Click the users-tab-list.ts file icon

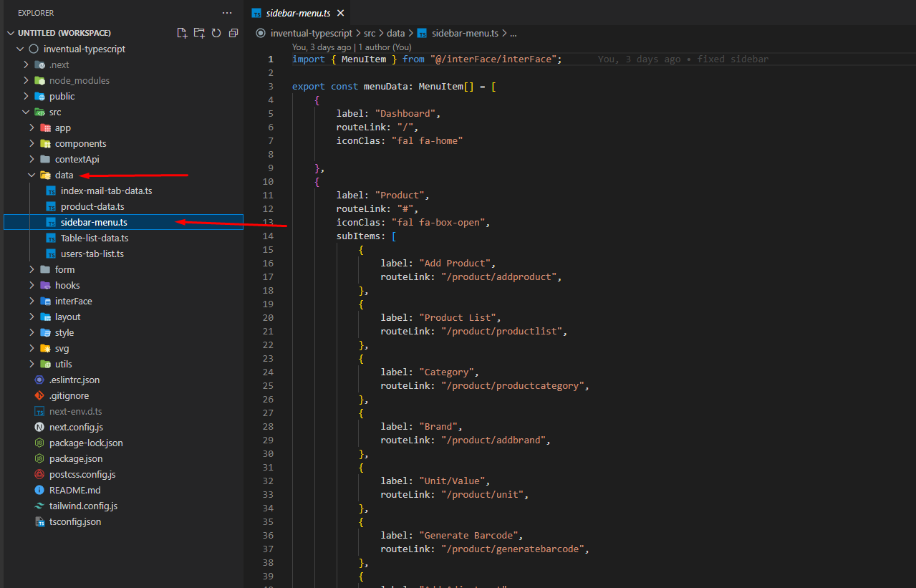click(x=51, y=254)
